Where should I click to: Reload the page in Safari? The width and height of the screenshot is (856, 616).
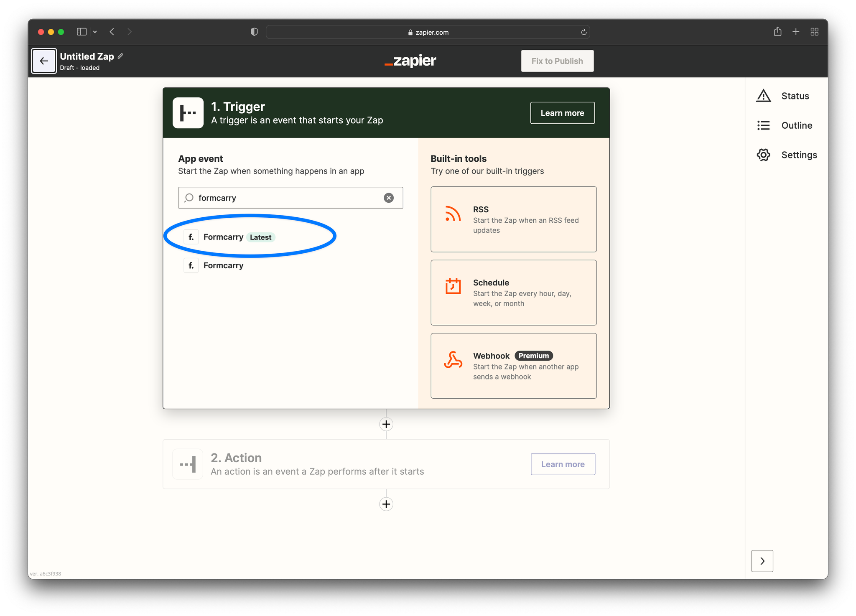tap(583, 32)
